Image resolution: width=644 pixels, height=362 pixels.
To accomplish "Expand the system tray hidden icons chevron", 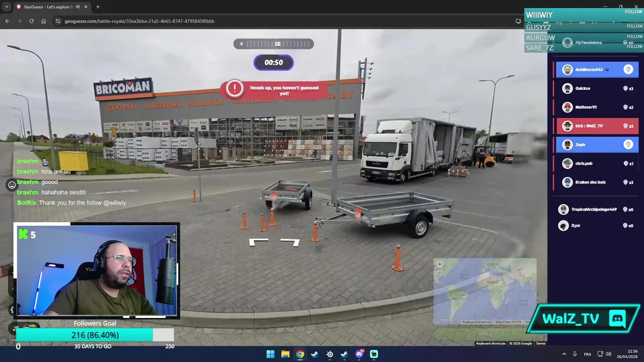I will point(563,354).
